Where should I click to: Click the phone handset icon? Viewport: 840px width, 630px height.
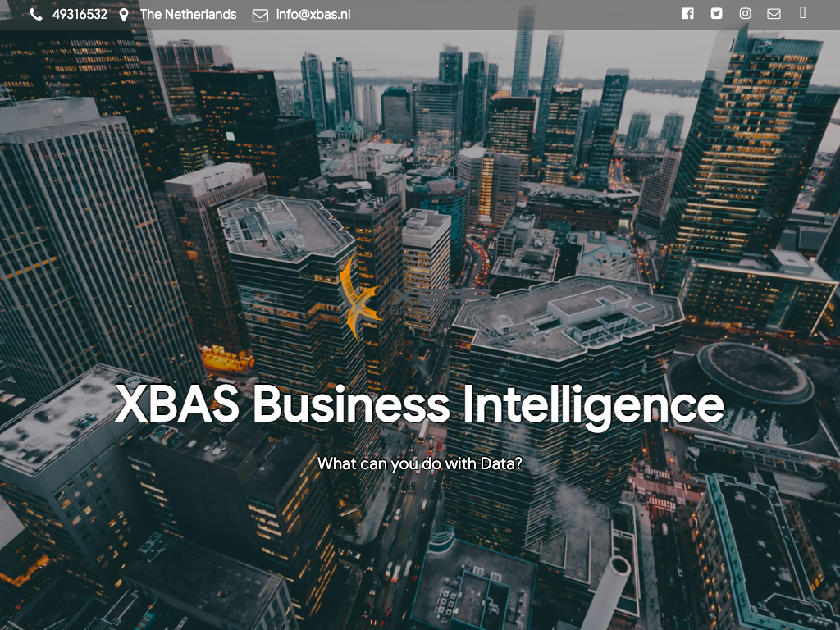[x=36, y=15]
